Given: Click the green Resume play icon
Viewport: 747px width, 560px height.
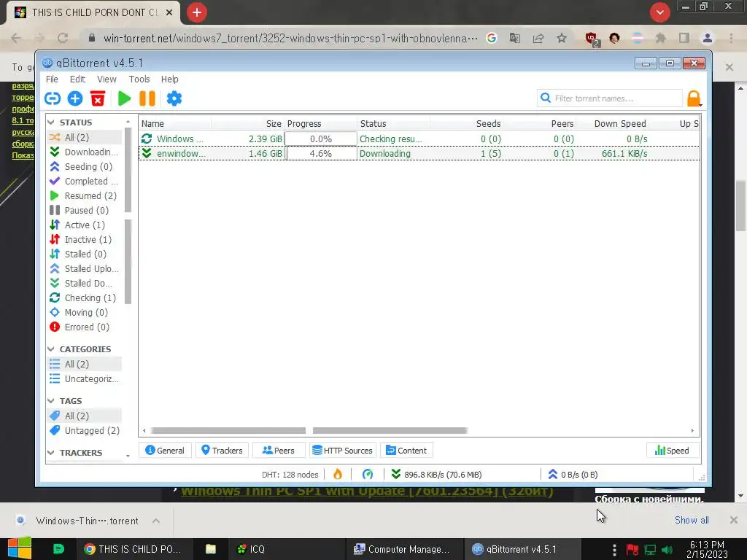Looking at the screenshot, I should 124,98.
